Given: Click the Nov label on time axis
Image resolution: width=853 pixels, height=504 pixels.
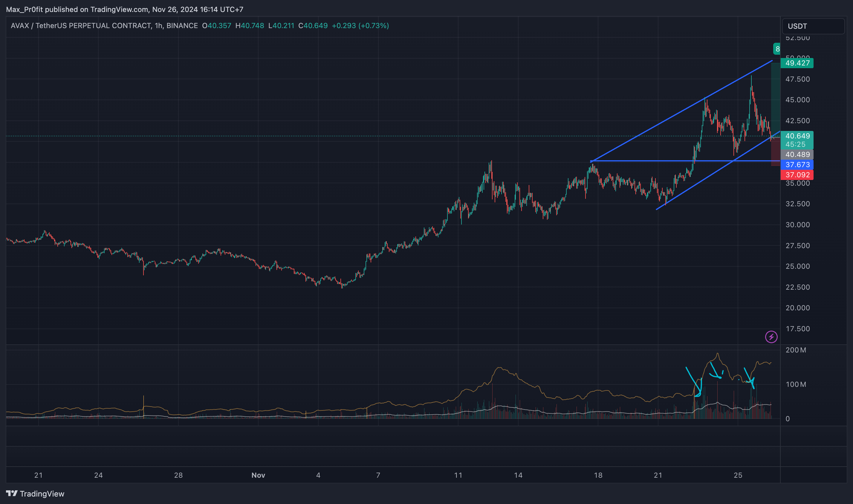Looking at the screenshot, I should coord(258,475).
